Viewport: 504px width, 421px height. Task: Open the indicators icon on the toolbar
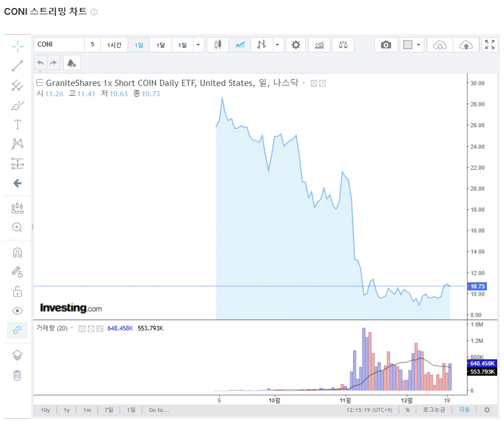pyautogui.click(x=319, y=44)
